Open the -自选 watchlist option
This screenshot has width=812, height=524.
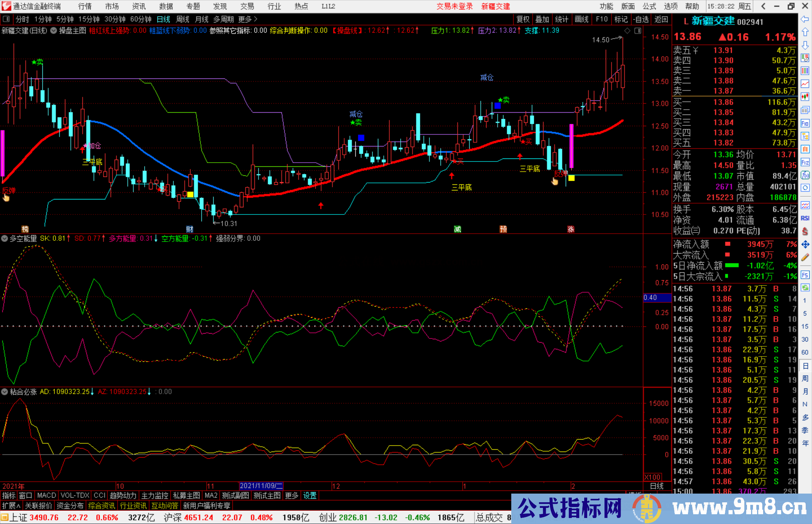pyautogui.click(x=641, y=19)
